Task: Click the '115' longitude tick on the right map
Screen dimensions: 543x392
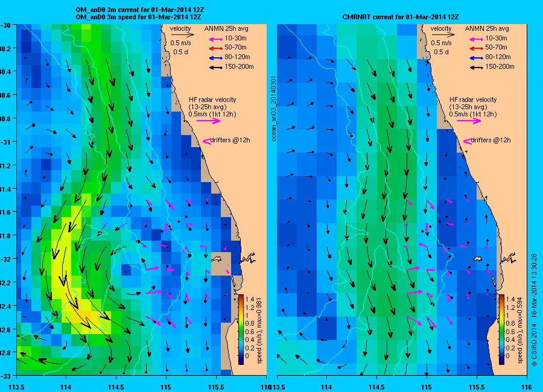Action: click(x=426, y=387)
